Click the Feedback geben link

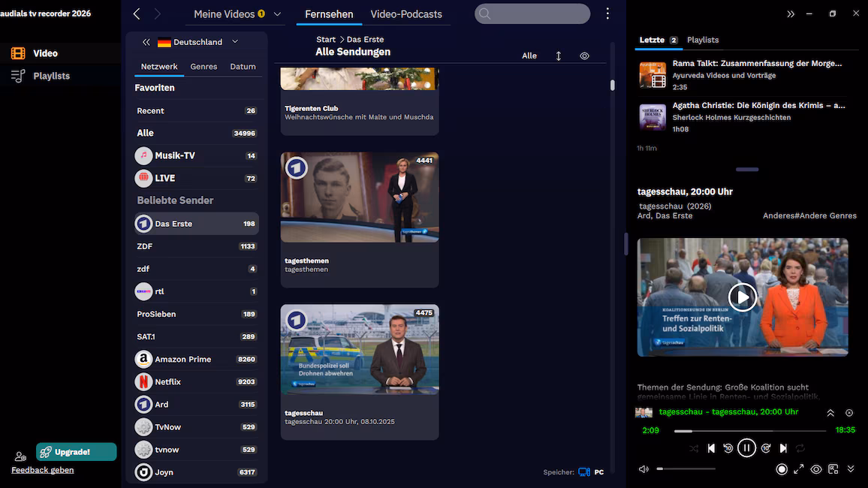click(x=43, y=470)
